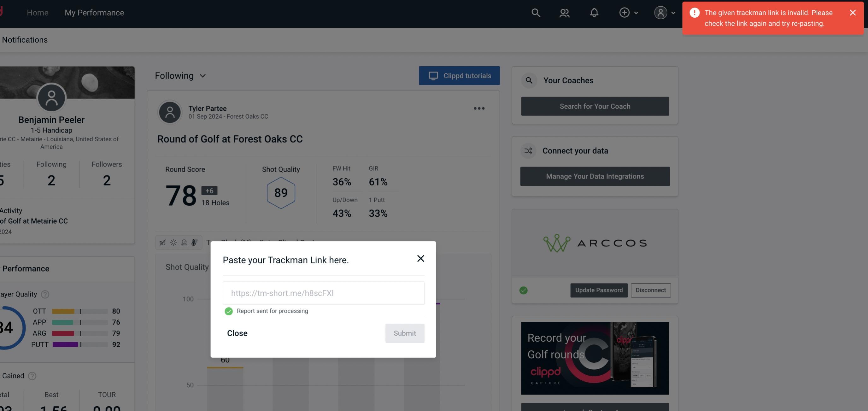Click the notifications bell icon
868x411 pixels.
coord(595,12)
